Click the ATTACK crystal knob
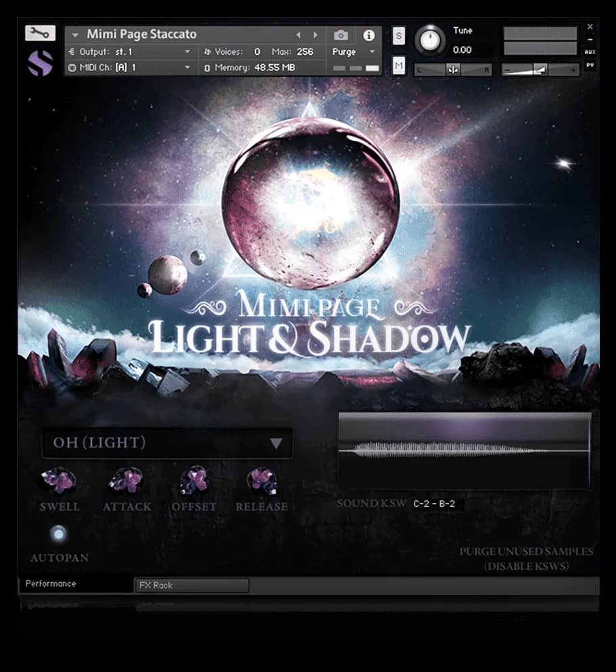 pyautogui.click(x=126, y=481)
